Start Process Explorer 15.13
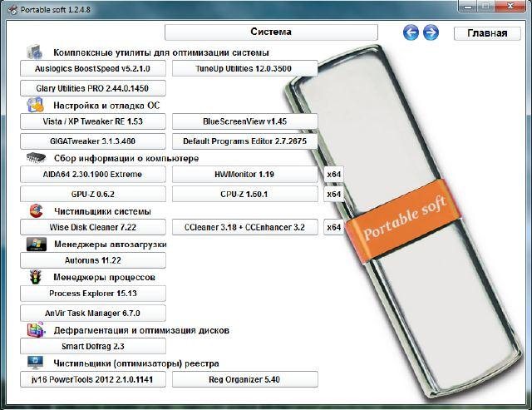Image resolution: width=532 pixels, height=410 pixels. (x=92, y=294)
